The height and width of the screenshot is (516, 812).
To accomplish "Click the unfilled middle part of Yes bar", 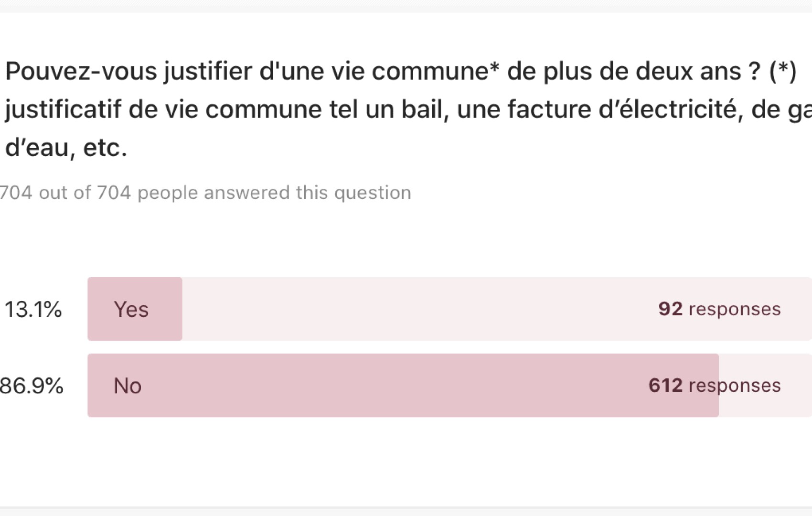I will (406, 309).
